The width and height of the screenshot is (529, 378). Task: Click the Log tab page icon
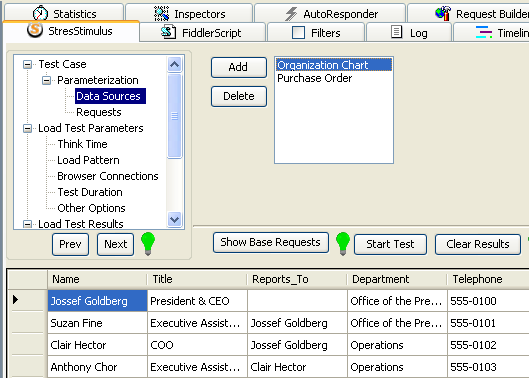coord(396,32)
